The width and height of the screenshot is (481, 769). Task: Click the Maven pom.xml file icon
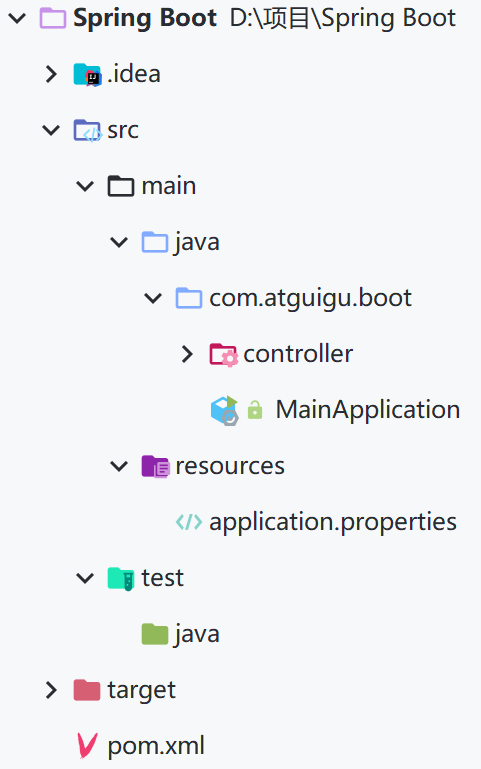[87, 746]
